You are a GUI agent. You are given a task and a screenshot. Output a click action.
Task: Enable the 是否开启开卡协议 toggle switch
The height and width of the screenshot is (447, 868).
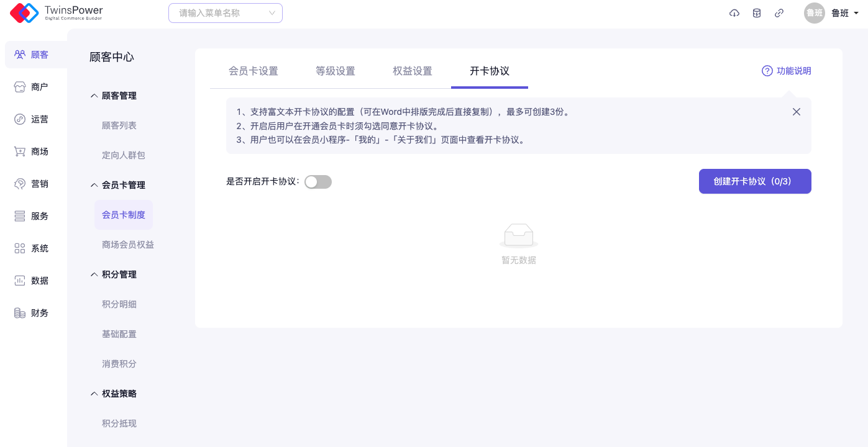[318, 182]
